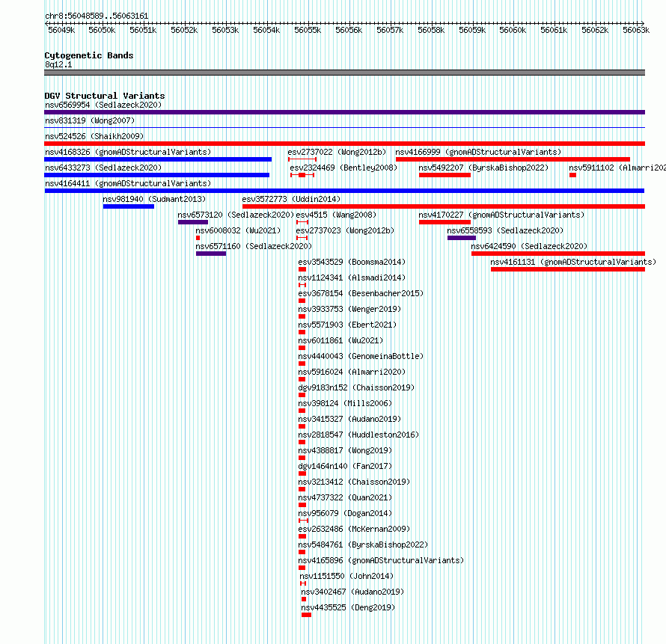
Task: Click esv3678154 (Besenbacher2015) label
Action: pyautogui.click(x=361, y=293)
